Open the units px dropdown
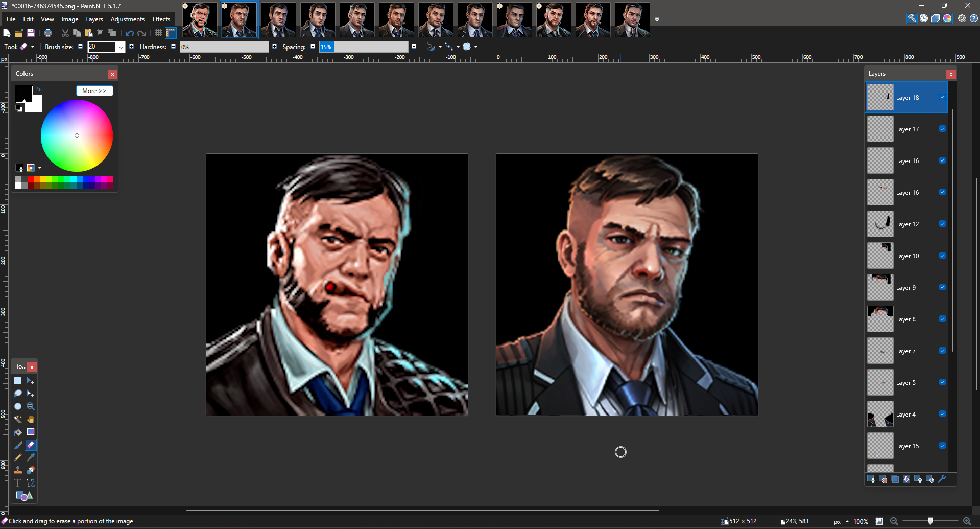This screenshot has height=529, width=980. 841,521
